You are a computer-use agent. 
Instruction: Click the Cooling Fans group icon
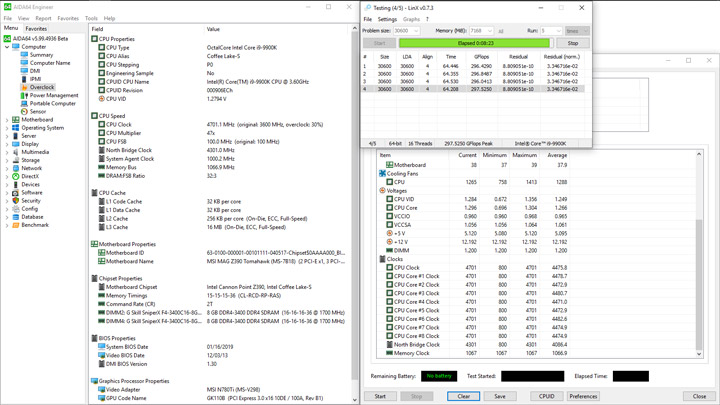pyautogui.click(x=382, y=174)
